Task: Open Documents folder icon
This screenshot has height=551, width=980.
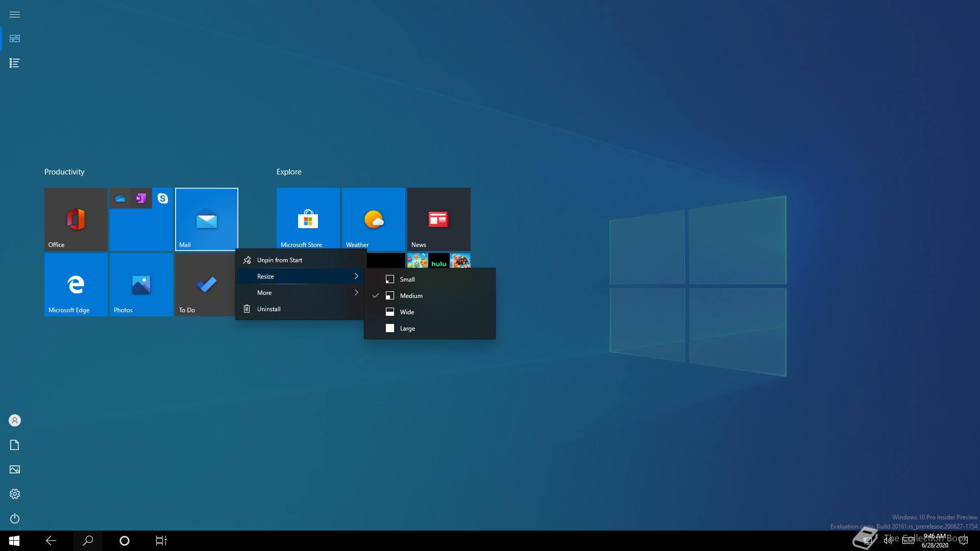Action: point(15,445)
